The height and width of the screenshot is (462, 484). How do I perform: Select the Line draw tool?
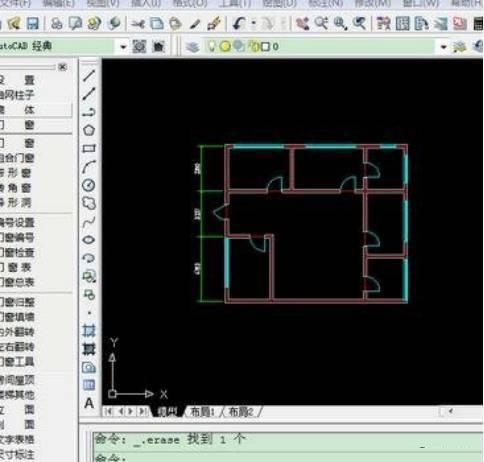89,76
